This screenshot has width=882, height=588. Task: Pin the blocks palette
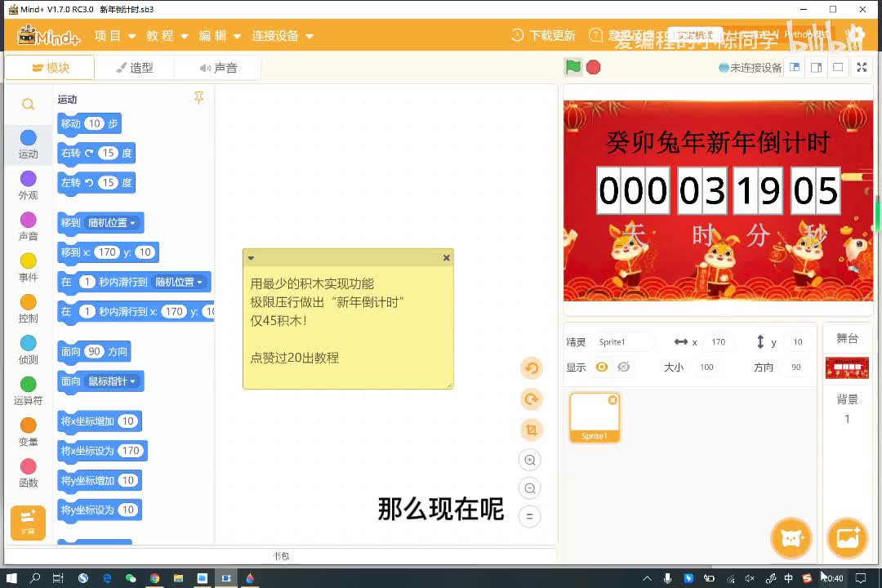click(198, 97)
